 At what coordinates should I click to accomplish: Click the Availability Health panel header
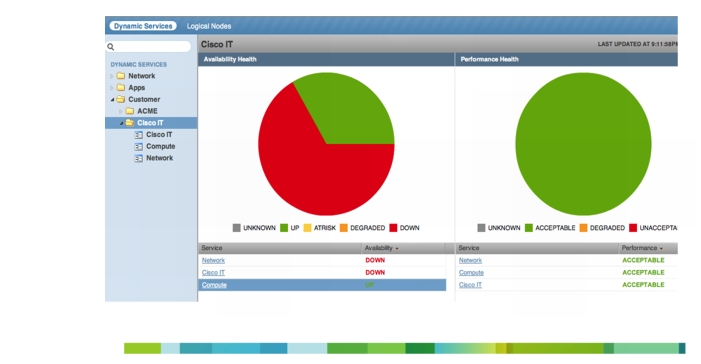(x=326, y=59)
